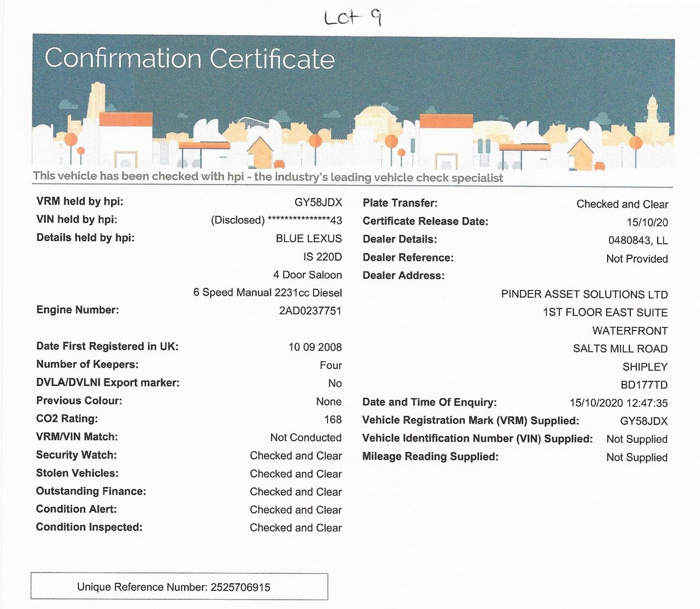Select the text 'BLUE LEXUS'
Screen dimensions: 700x609
tap(309, 238)
